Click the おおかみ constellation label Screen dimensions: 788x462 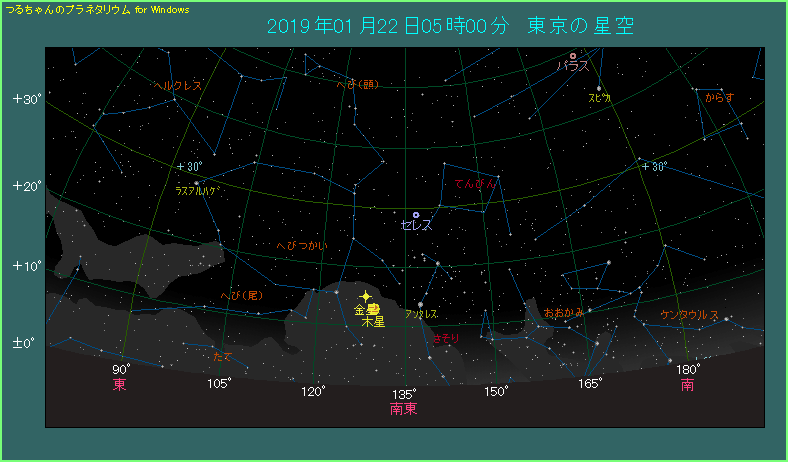(564, 313)
